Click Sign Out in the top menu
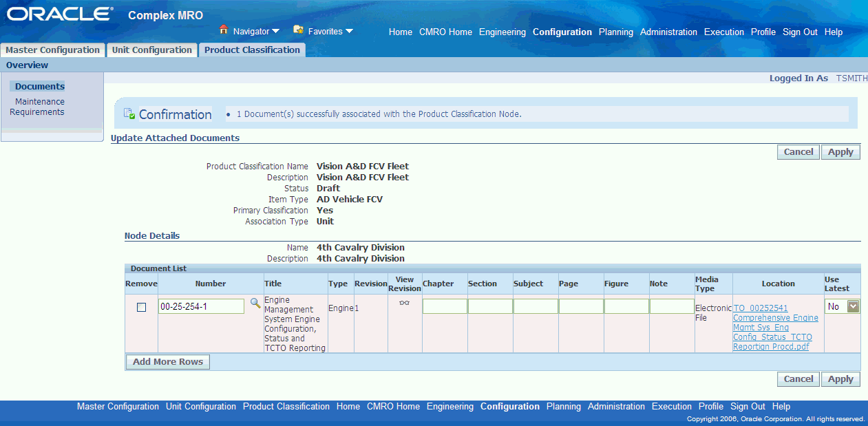The image size is (868, 426). (x=800, y=32)
